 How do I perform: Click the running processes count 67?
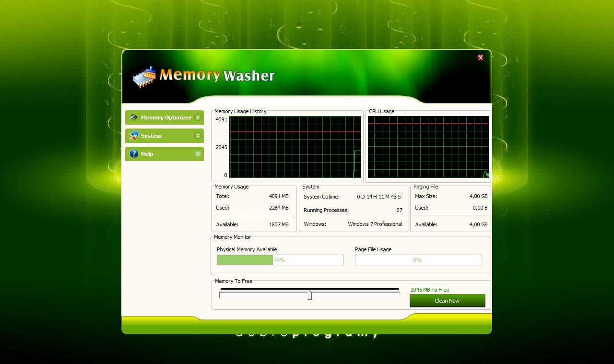point(399,210)
